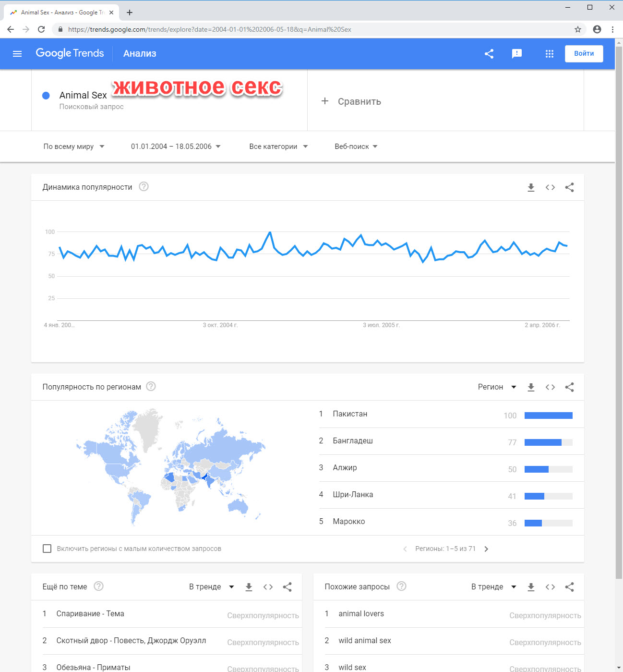Open the Google apps grid
The width and height of the screenshot is (623, 672).
(x=550, y=54)
